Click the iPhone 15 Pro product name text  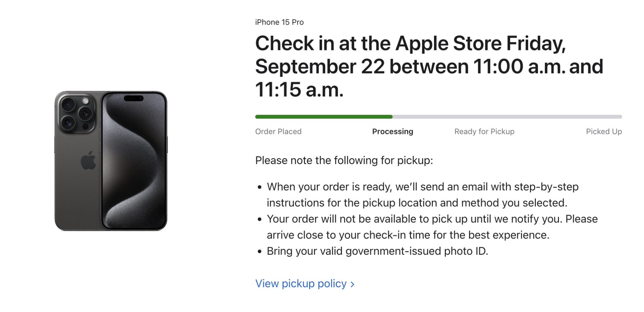(279, 22)
